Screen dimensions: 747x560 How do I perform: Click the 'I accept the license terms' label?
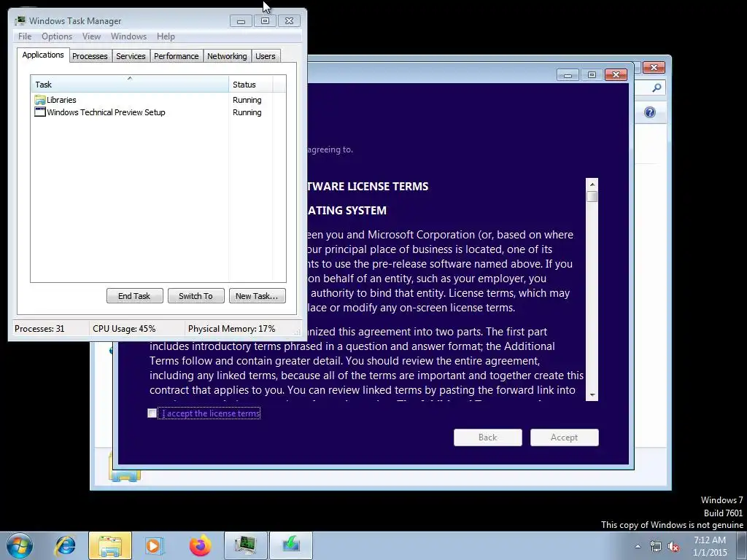pos(211,413)
